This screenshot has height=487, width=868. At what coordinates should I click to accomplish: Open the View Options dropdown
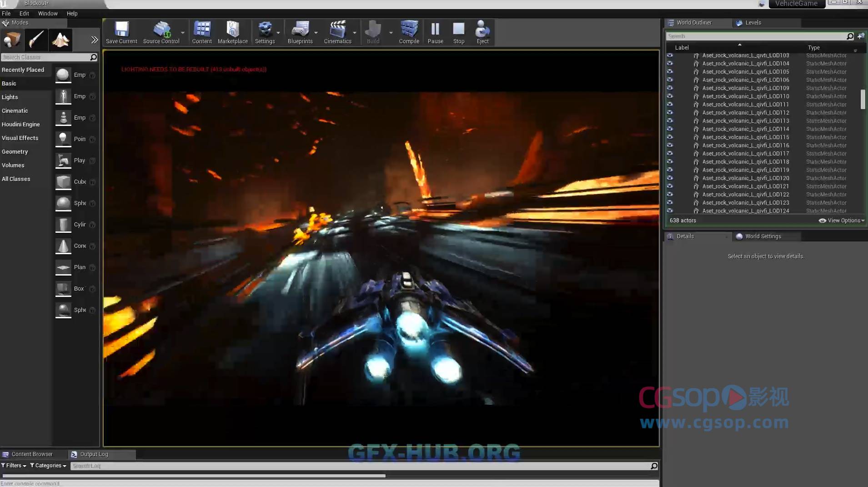pos(842,221)
